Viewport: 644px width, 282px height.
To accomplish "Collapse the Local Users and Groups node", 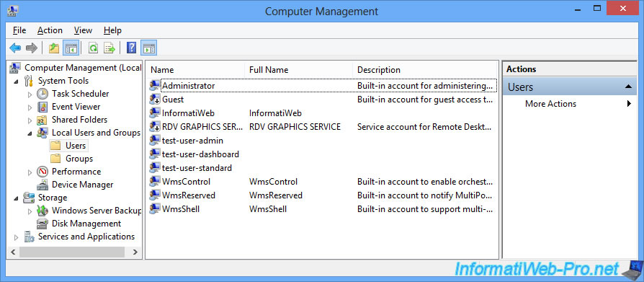I will click(x=30, y=133).
